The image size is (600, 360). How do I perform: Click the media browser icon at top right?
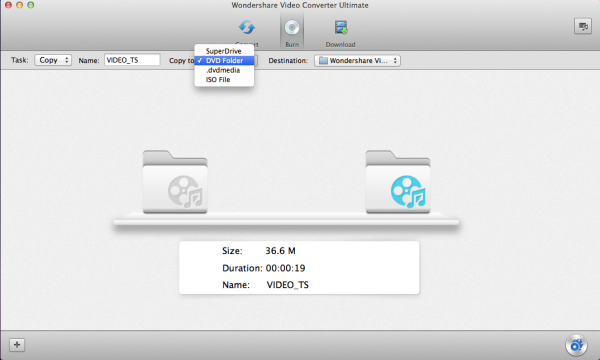[x=583, y=26]
